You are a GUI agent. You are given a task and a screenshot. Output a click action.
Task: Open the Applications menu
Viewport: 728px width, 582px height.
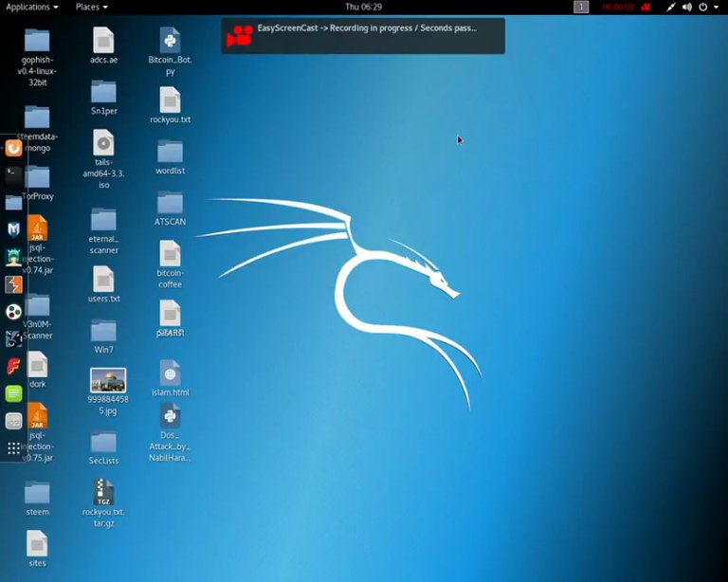[31, 7]
